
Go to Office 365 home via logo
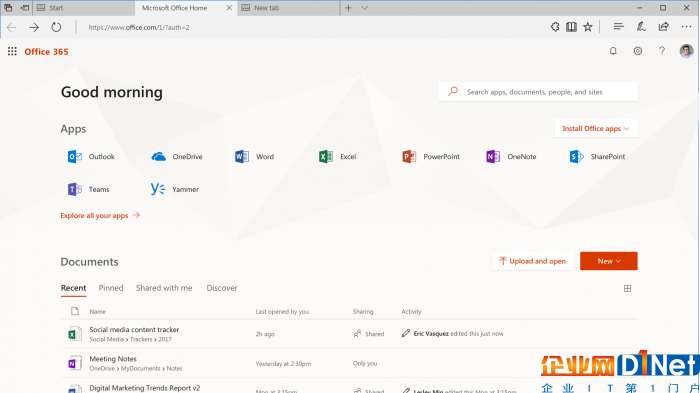click(x=46, y=52)
